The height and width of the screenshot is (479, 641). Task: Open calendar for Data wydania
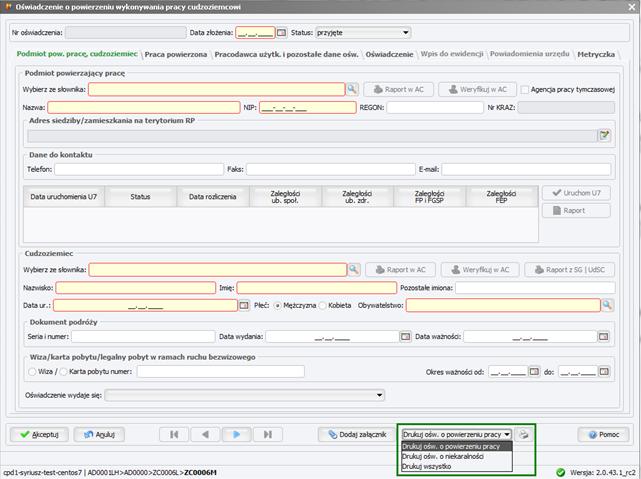pos(405,337)
